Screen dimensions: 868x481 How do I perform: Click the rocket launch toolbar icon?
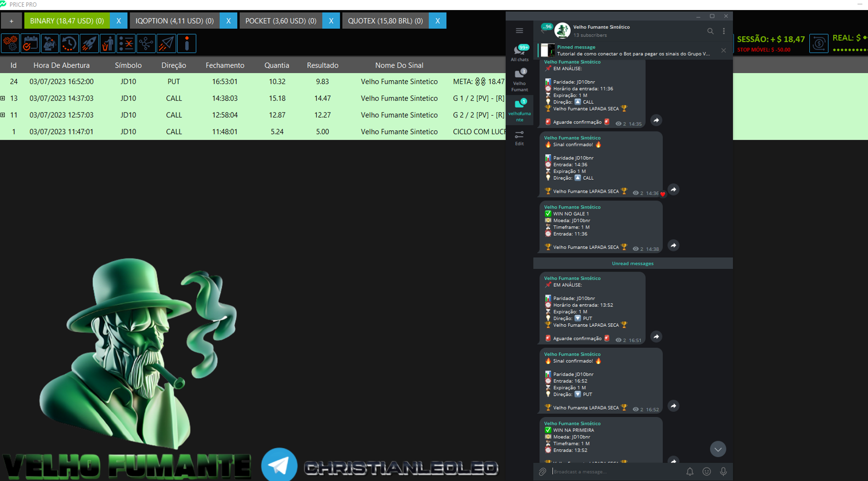click(89, 44)
